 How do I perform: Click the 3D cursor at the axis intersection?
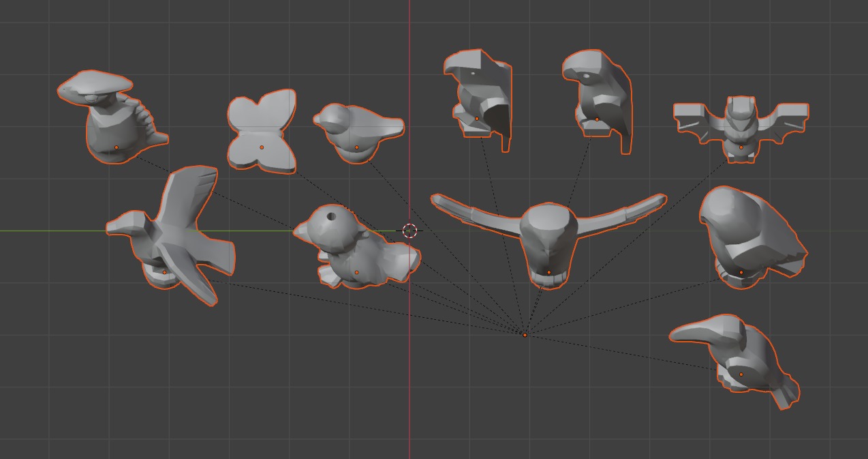pos(409,231)
